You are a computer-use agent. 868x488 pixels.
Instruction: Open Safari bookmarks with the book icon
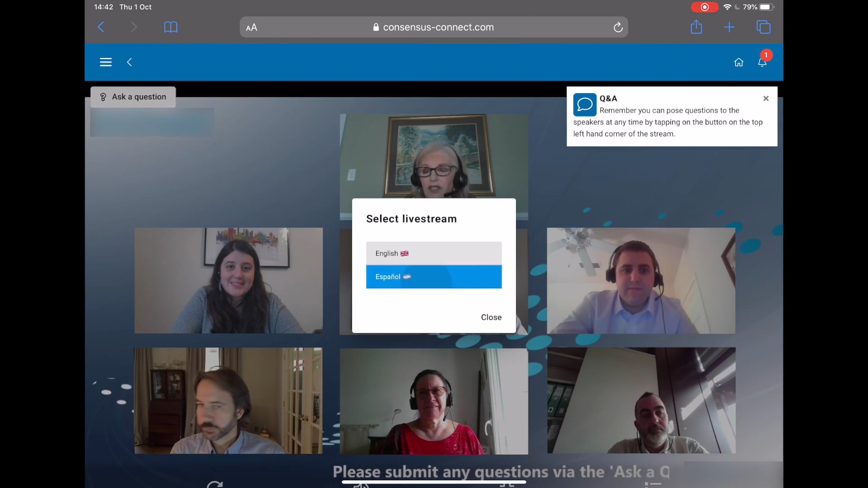coord(170,27)
